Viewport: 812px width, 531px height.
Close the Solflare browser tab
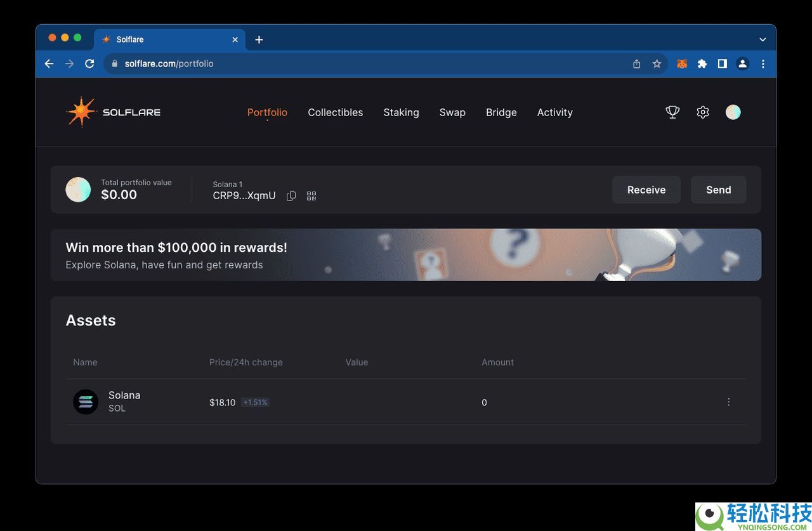click(235, 39)
